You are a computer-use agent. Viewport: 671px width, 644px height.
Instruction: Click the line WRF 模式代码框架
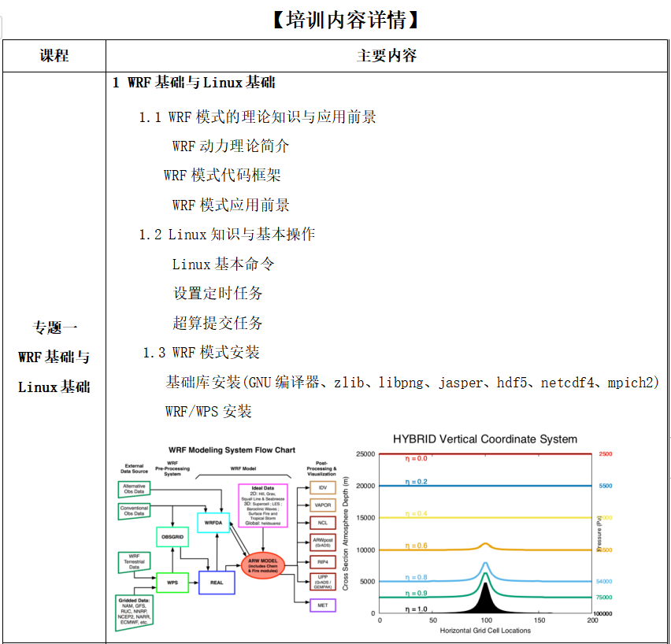222,175
